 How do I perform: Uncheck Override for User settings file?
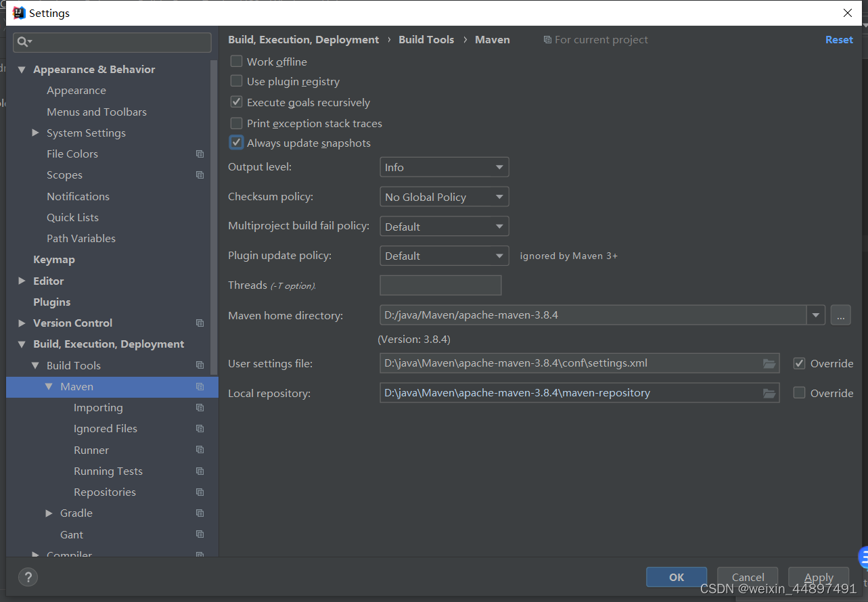799,363
